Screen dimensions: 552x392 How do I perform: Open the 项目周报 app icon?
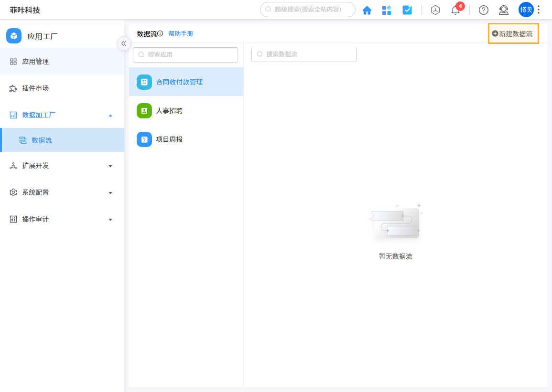(x=144, y=139)
